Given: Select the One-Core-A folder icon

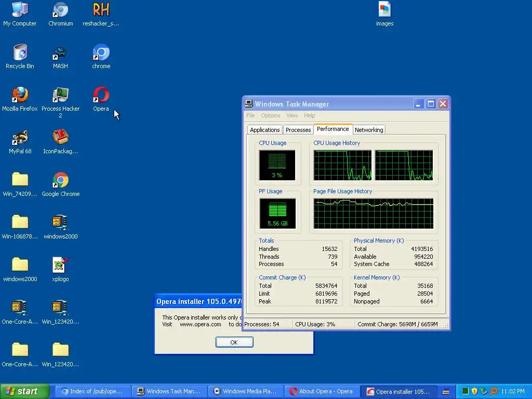Looking at the screenshot, I should pyautogui.click(x=20, y=355).
